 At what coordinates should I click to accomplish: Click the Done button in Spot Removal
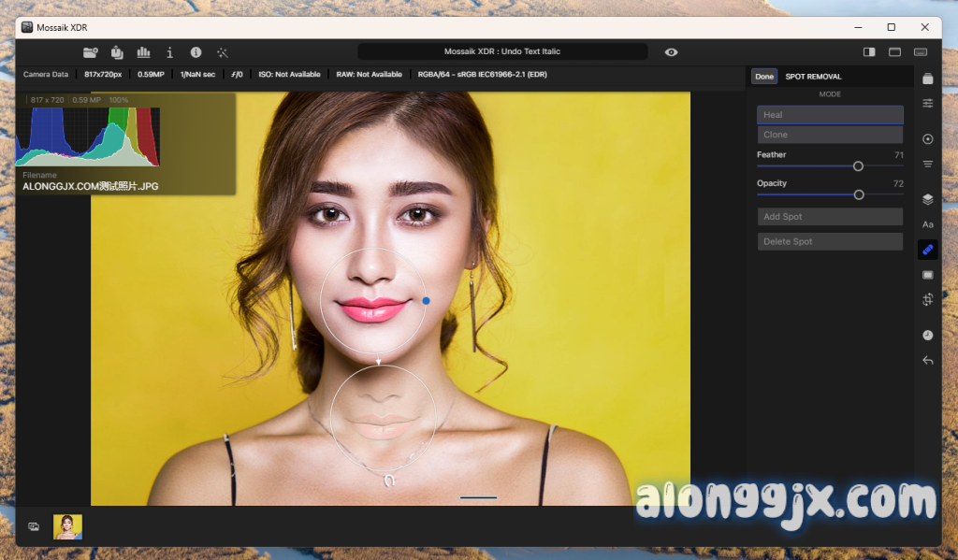click(764, 77)
